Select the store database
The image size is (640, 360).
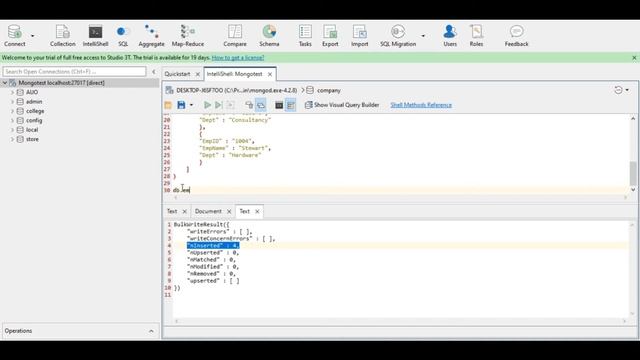[x=32, y=139]
